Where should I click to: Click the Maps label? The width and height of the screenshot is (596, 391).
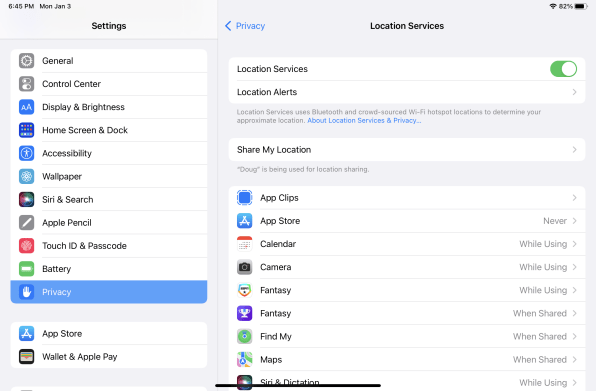[x=271, y=360]
